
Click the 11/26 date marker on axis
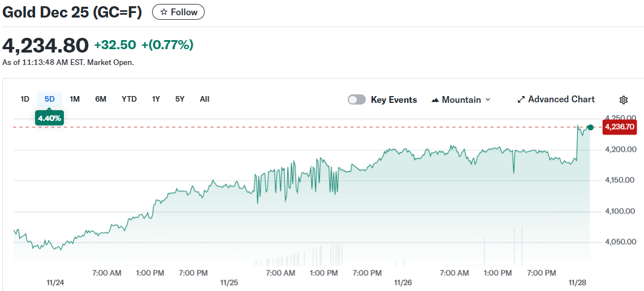(403, 282)
